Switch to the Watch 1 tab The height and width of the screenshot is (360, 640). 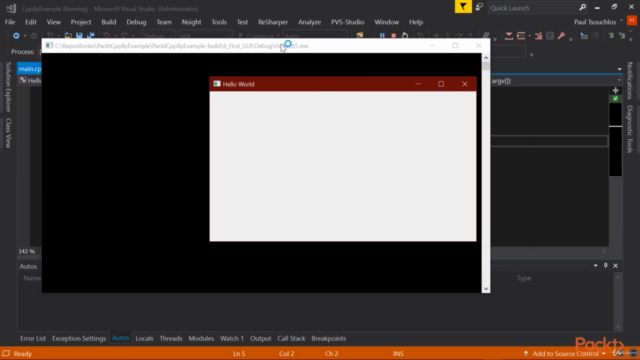(x=231, y=338)
